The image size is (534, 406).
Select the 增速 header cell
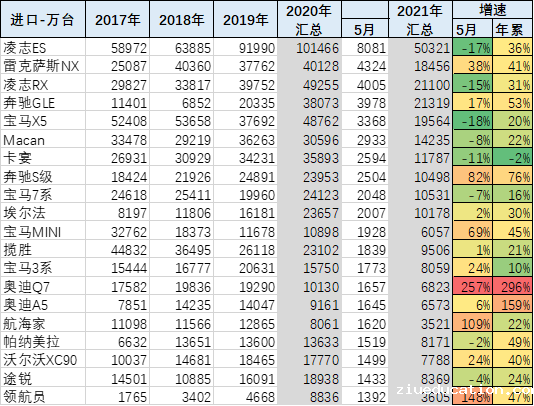point(493,10)
